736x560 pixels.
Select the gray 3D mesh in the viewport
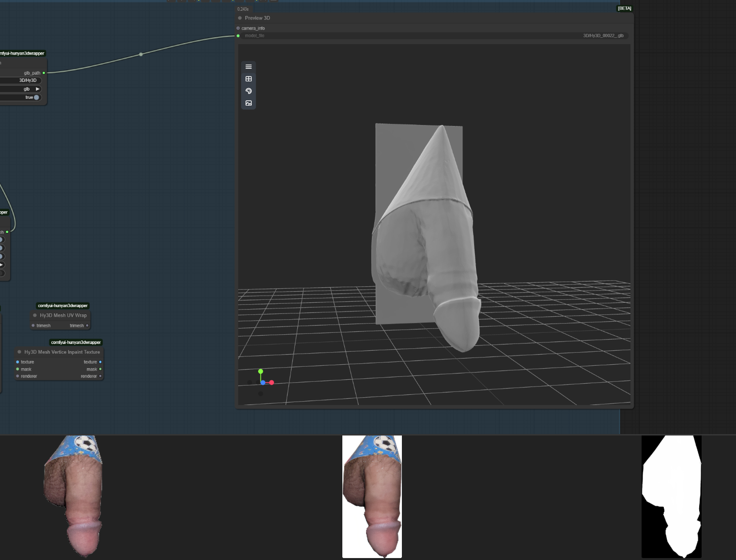point(426,237)
